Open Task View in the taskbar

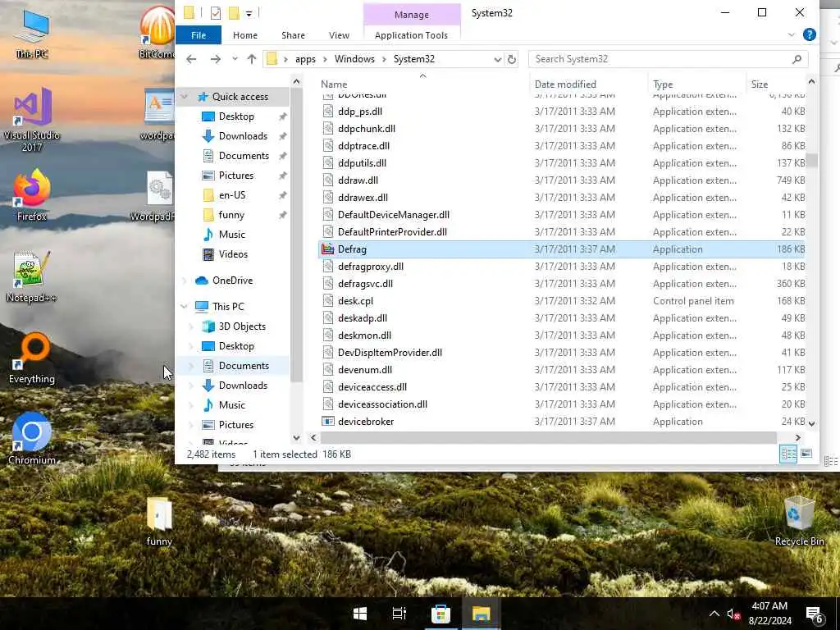pos(399,614)
